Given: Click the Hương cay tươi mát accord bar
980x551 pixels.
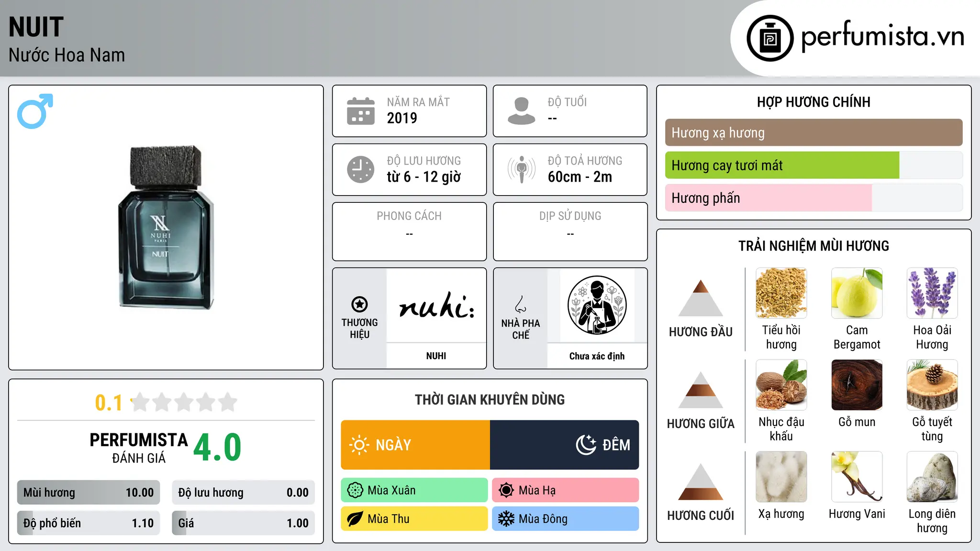Looking at the screenshot, I should pos(813,165).
